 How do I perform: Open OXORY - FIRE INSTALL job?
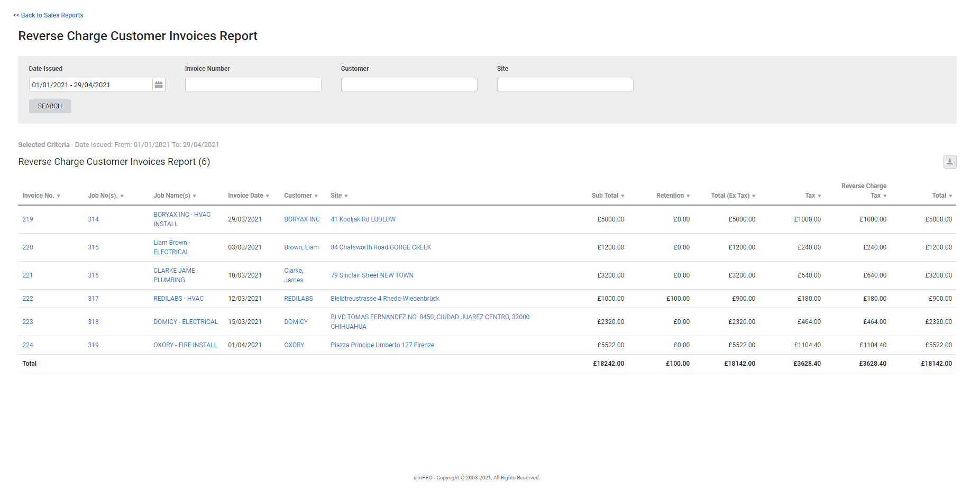tap(186, 345)
